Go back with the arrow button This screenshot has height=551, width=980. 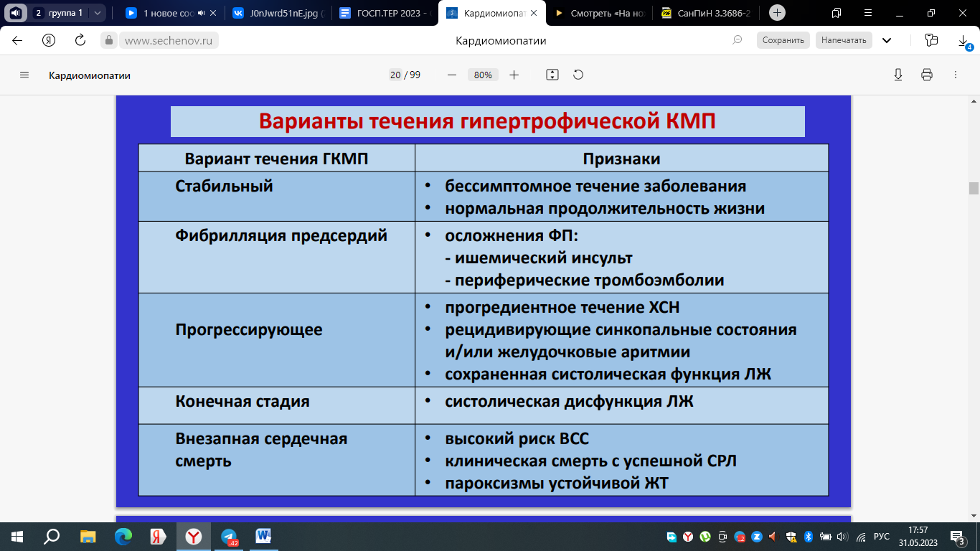[17, 40]
